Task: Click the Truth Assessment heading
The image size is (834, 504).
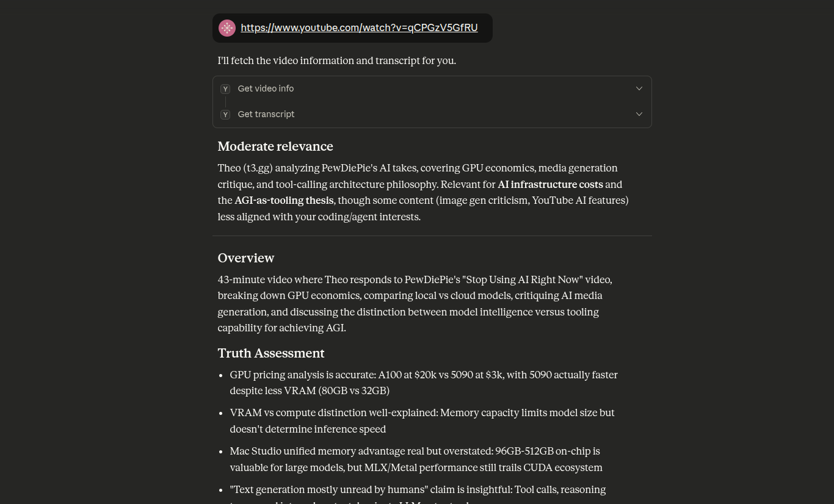Action: coord(271,353)
